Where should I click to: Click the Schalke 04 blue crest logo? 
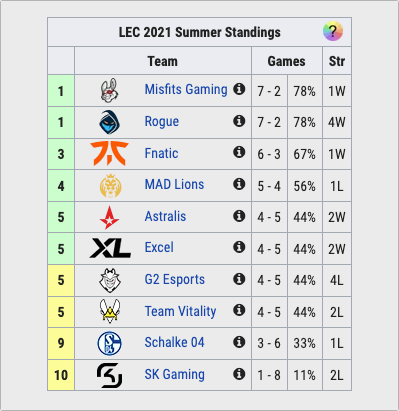tap(109, 343)
